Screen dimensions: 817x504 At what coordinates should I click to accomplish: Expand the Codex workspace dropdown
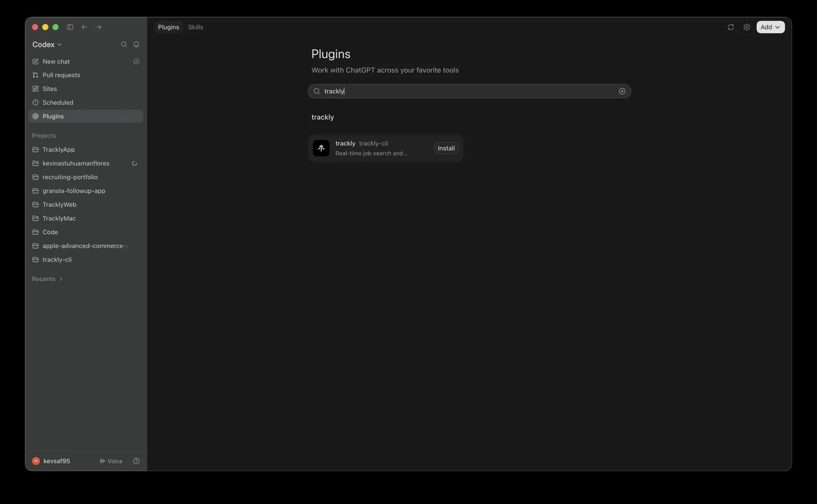pyautogui.click(x=47, y=44)
